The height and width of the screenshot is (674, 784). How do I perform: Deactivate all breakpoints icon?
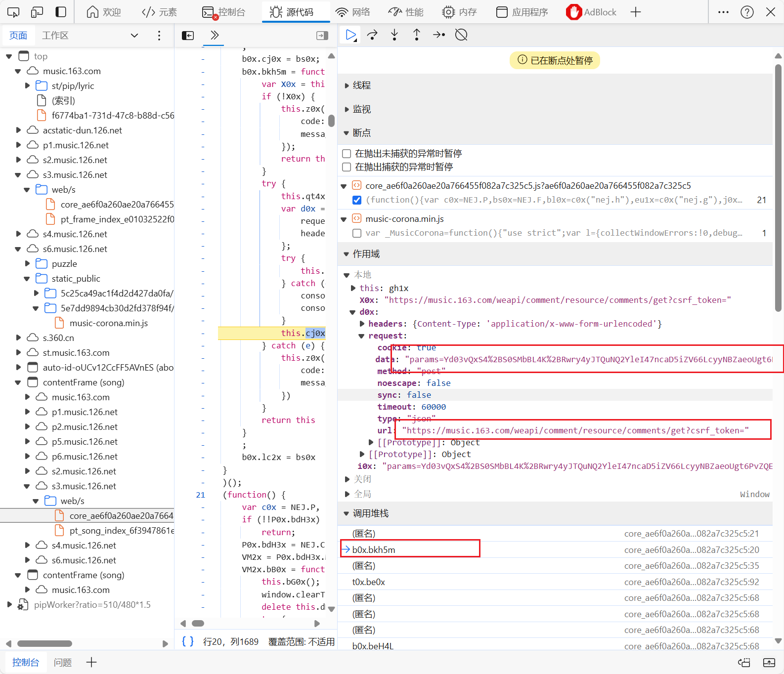point(461,35)
